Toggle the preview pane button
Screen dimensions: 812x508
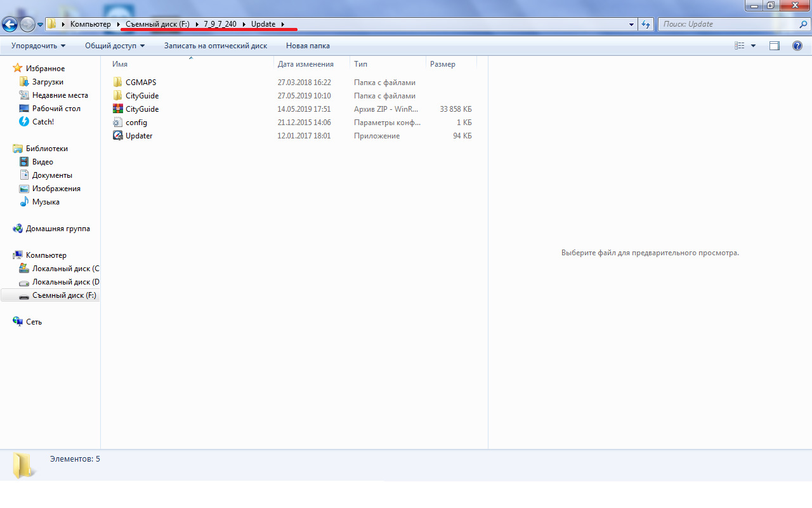tap(774, 46)
